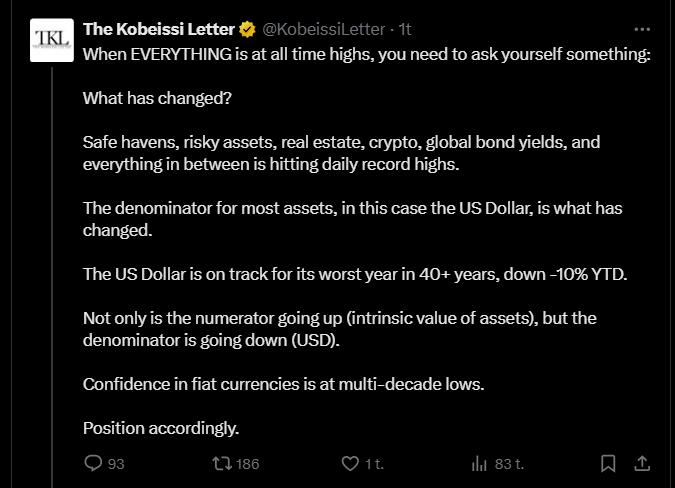Open post analytics via bar chart icon
The height and width of the screenshot is (488, 675).
pyautogui.click(x=478, y=463)
